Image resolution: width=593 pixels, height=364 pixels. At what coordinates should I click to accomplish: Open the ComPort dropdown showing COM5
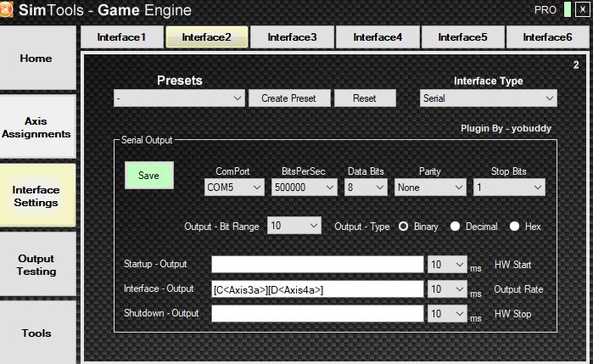coord(233,187)
